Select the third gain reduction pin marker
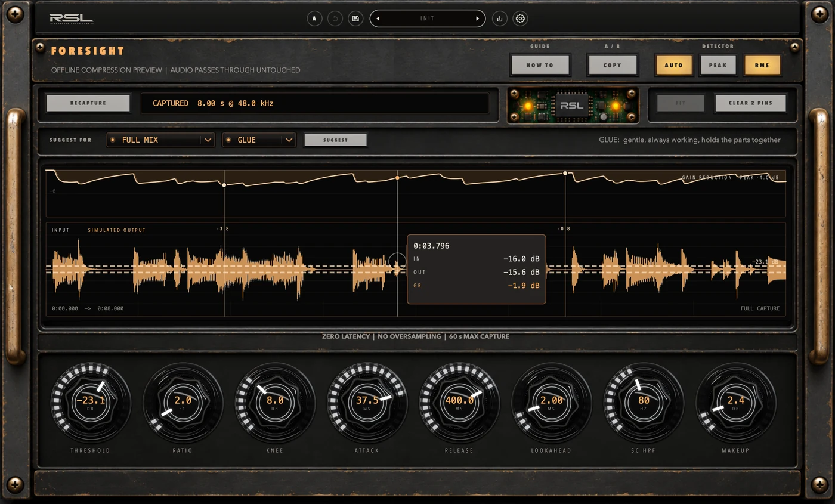 point(565,174)
